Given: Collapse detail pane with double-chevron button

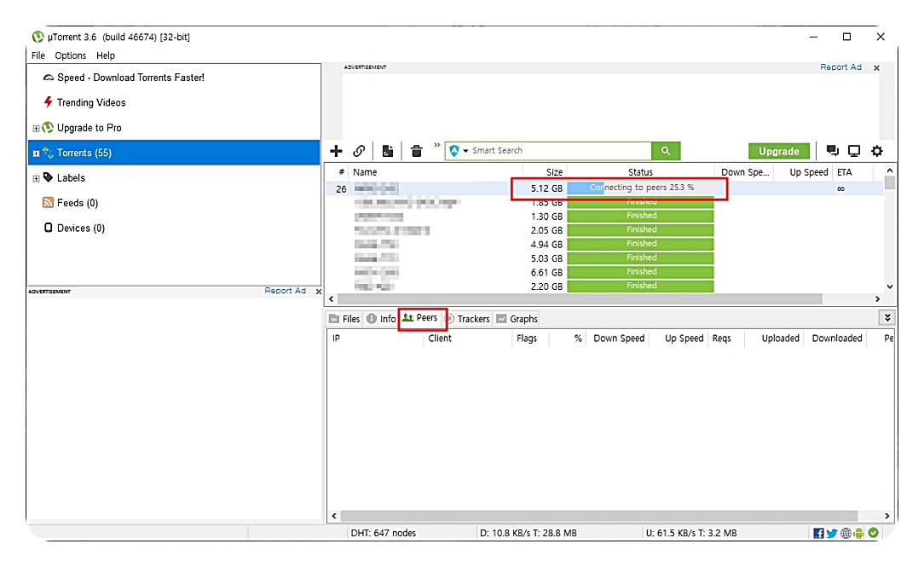Looking at the screenshot, I should coord(886,318).
